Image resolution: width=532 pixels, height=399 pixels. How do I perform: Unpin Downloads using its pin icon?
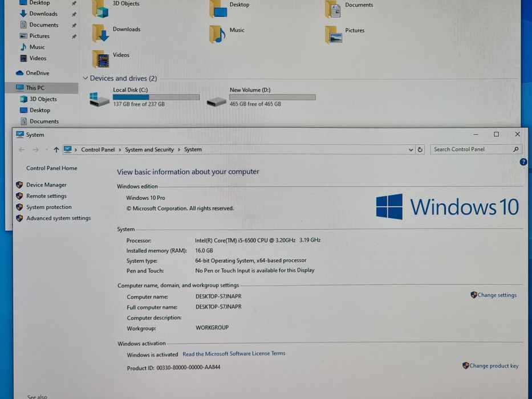[74, 14]
